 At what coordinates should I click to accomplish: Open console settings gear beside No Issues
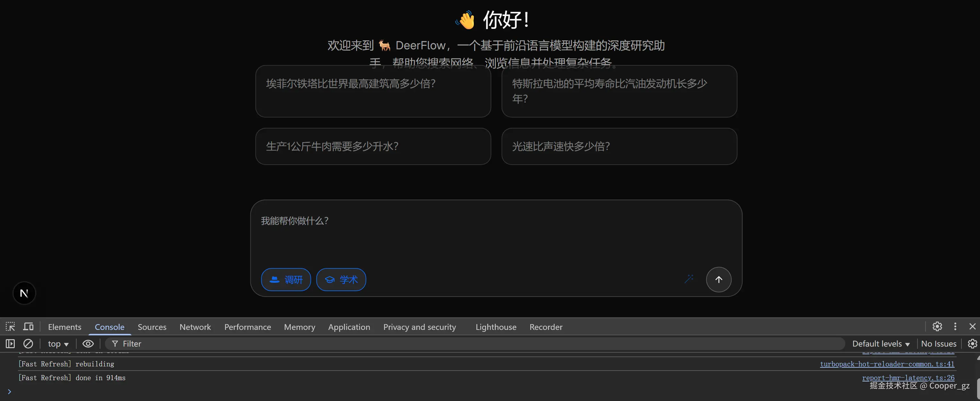coord(972,344)
